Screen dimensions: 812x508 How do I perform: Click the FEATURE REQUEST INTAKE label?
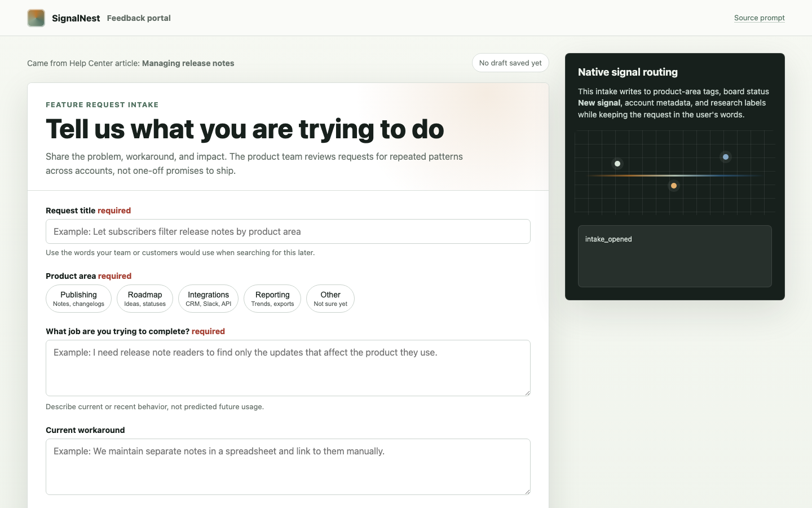[102, 105]
